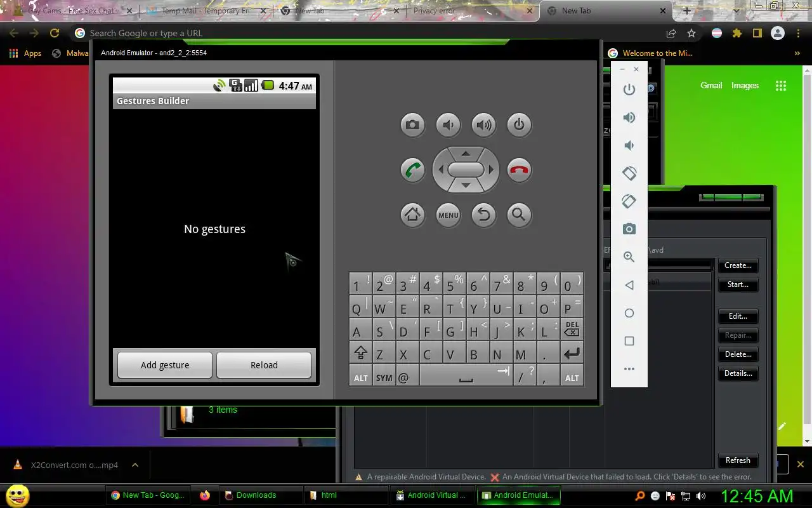Open a new Chrome tab with plus button
Image resolution: width=812 pixels, height=508 pixels.
point(687,11)
